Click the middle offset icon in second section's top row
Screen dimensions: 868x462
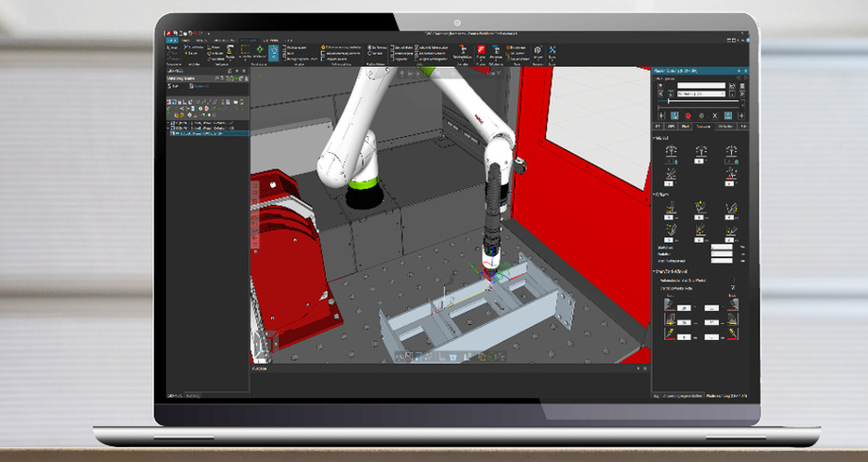pyautogui.click(x=700, y=208)
